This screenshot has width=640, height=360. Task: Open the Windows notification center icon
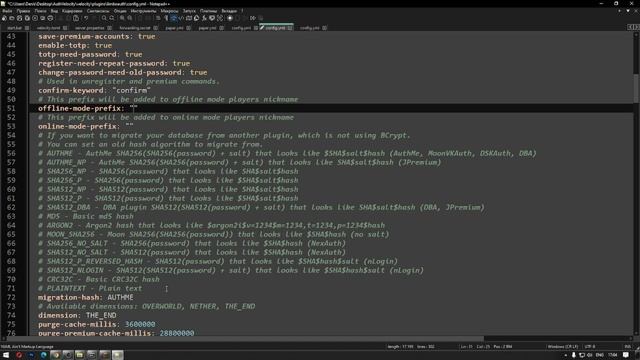626,355
